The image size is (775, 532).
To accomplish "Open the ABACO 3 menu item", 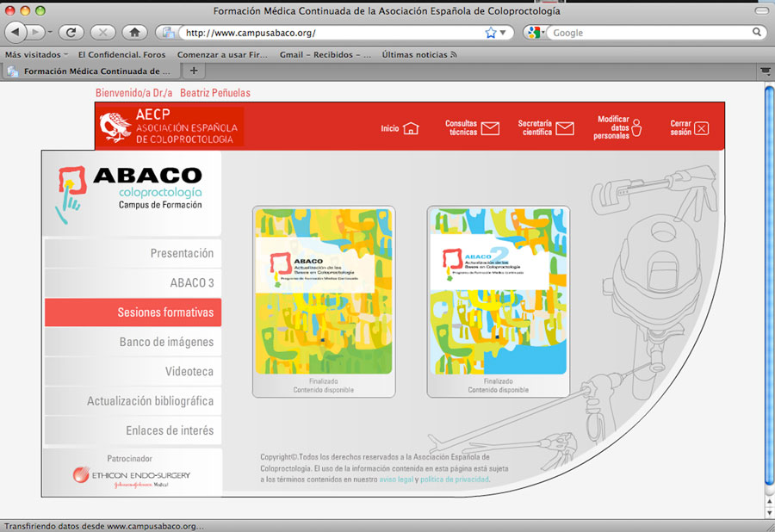I will coord(133,283).
